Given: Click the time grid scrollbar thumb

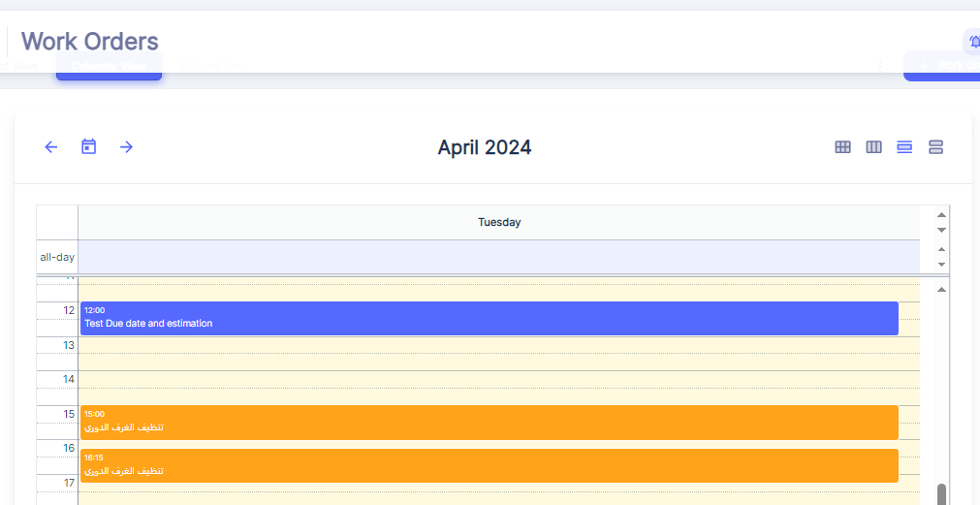Looking at the screenshot, I should (x=941, y=494).
